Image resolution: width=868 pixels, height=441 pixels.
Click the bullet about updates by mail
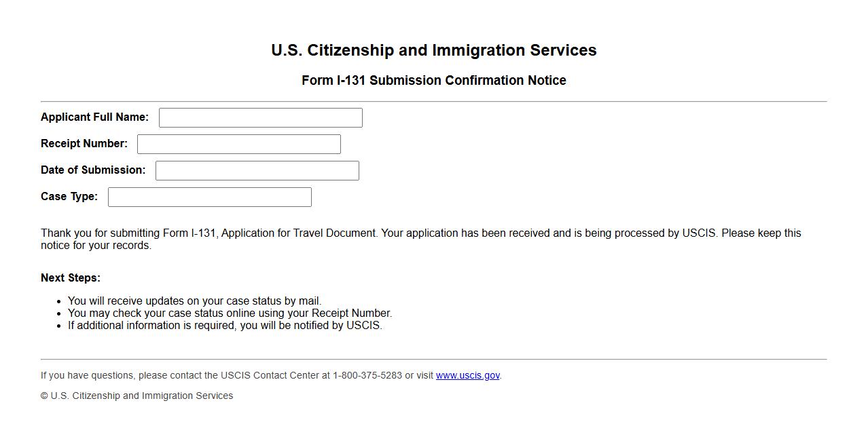pyautogui.click(x=194, y=301)
